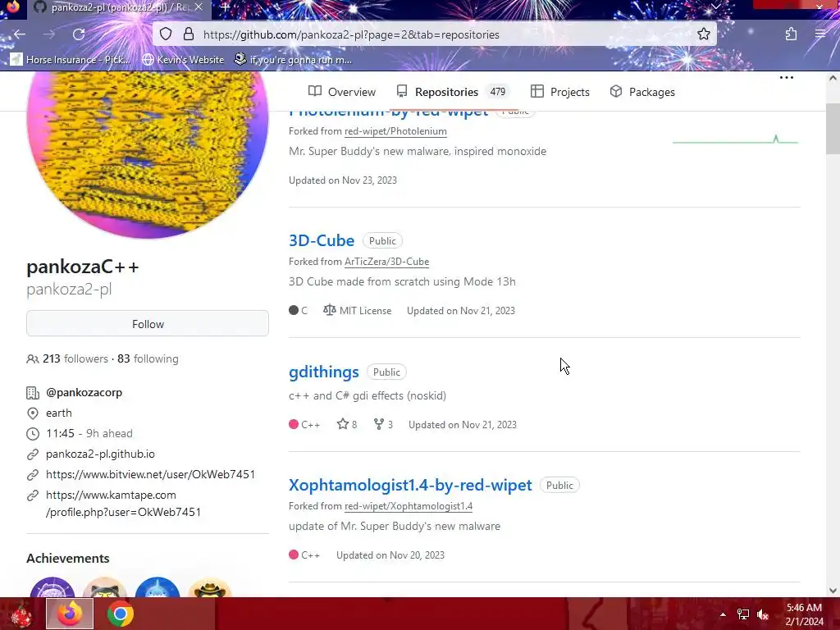View the 213 followers list

tap(75, 358)
